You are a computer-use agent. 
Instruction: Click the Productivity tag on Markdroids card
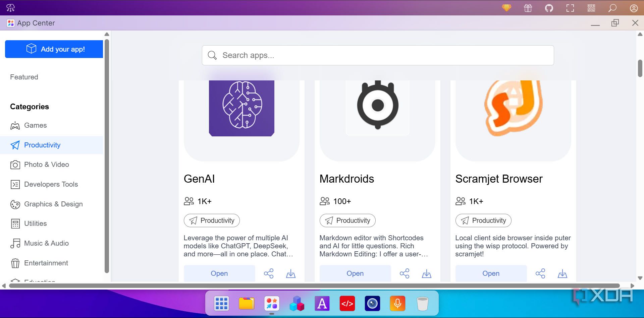point(347,220)
